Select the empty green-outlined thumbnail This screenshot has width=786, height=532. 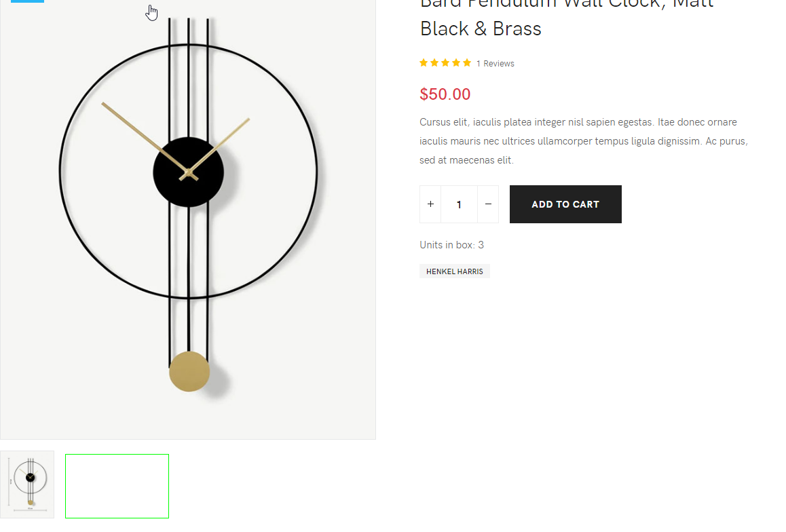(117, 487)
